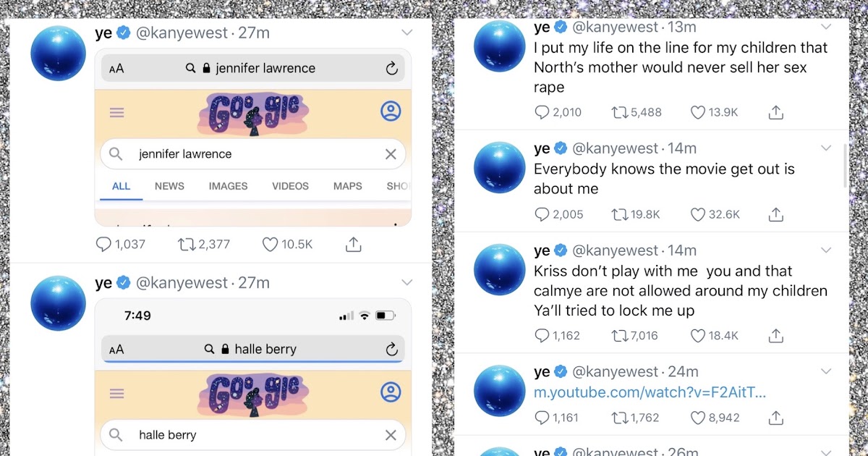Open the ye profile picture on 'Kriss' tweet
868x456 pixels.
499,269
